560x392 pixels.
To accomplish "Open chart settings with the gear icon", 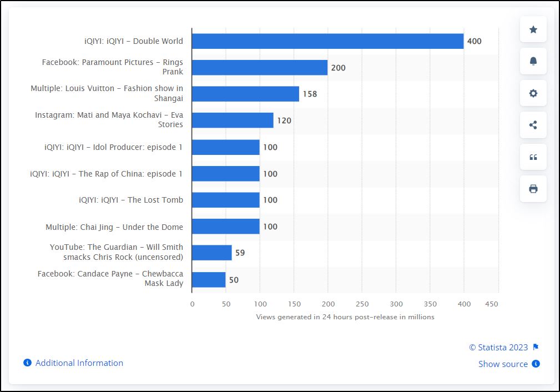I will [x=533, y=93].
